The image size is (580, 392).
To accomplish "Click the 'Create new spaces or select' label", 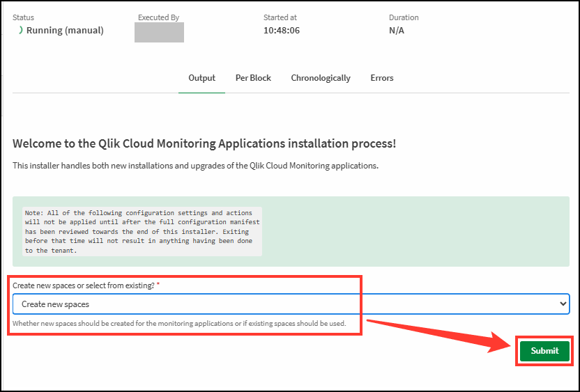I will coord(83,286).
